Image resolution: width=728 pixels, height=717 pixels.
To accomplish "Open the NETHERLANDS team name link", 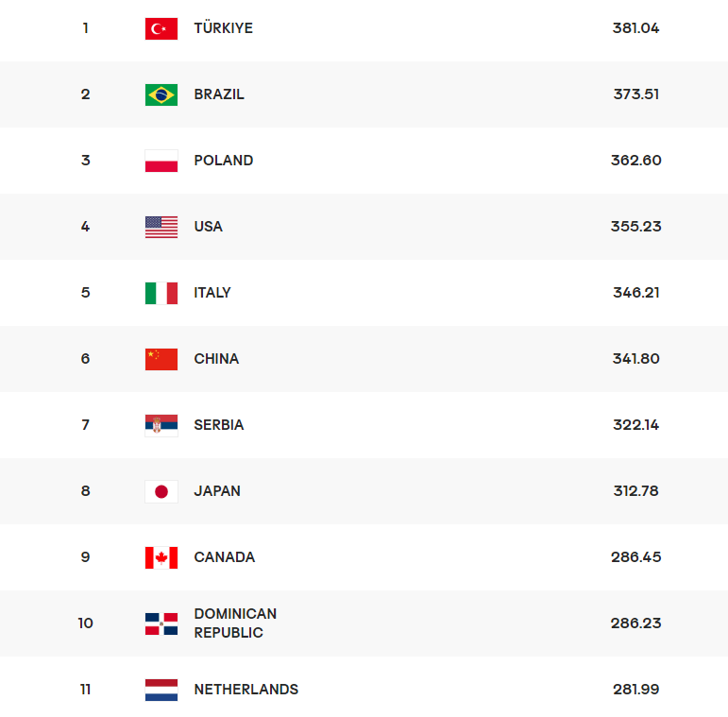I will [x=246, y=690].
